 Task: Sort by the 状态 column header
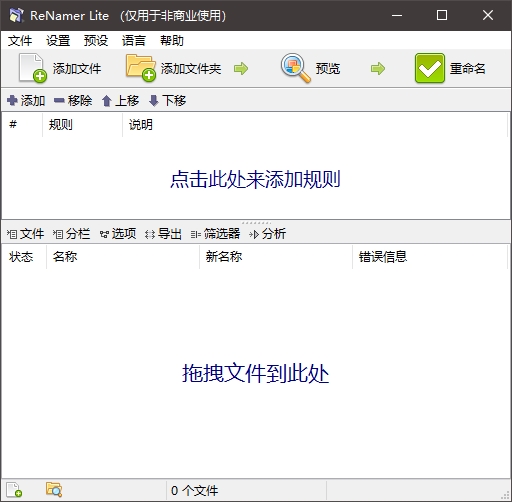click(24, 257)
